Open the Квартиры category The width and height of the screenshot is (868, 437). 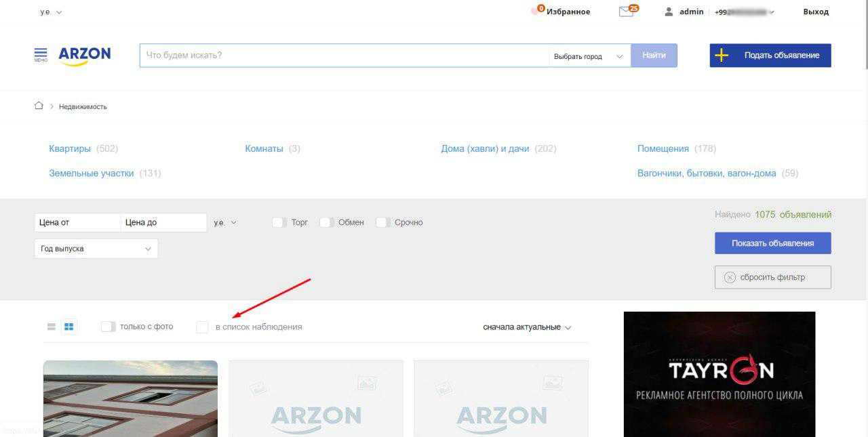click(69, 148)
